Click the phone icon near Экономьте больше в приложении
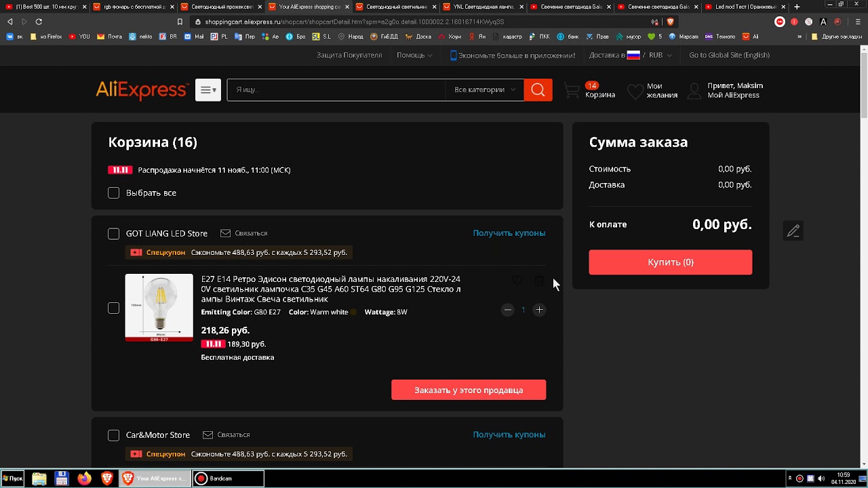 [x=454, y=56]
